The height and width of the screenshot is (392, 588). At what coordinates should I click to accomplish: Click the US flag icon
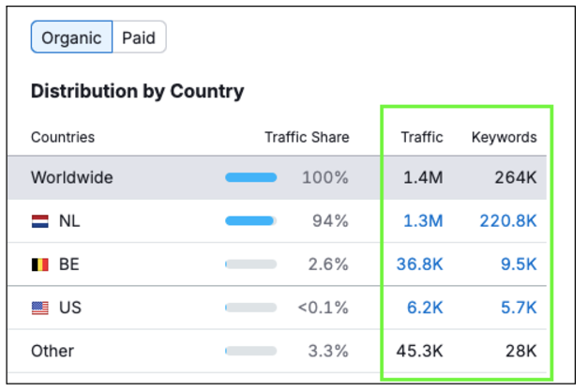[x=40, y=308]
